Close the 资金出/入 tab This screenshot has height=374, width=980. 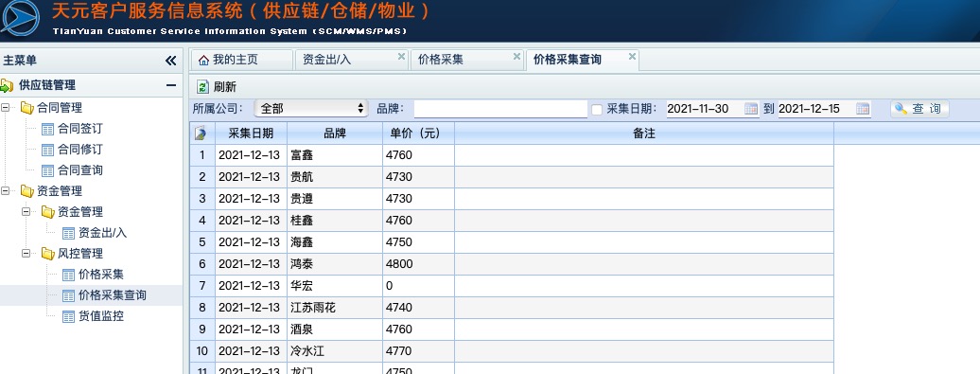pyautogui.click(x=401, y=56)
